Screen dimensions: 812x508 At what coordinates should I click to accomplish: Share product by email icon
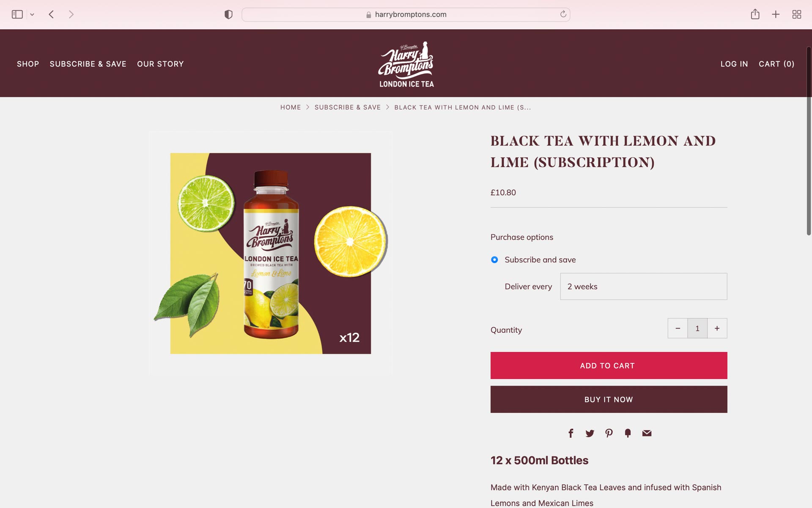[647, 433]
